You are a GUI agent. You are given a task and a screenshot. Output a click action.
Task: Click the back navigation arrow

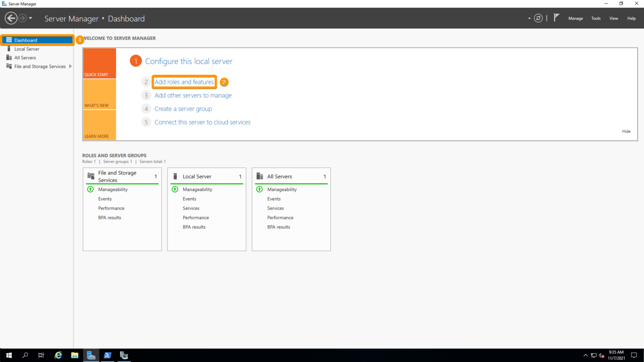point(10,18)
